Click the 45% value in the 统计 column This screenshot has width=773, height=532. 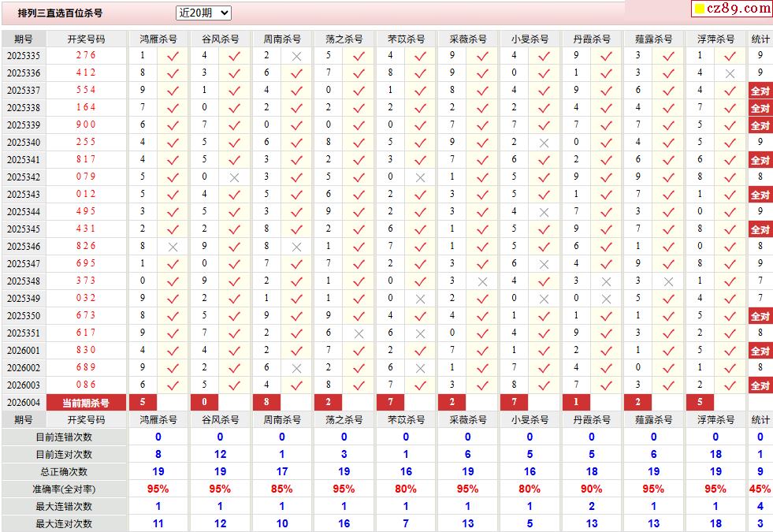[x=760, y=489]
